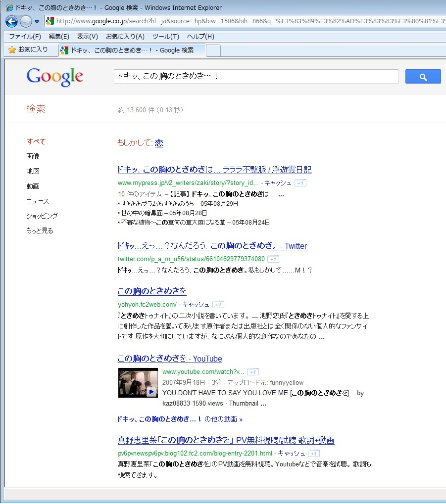Open the この胸のときめきを - YouTube result
This screenshot has width=446, height=504.
point(169,358)
